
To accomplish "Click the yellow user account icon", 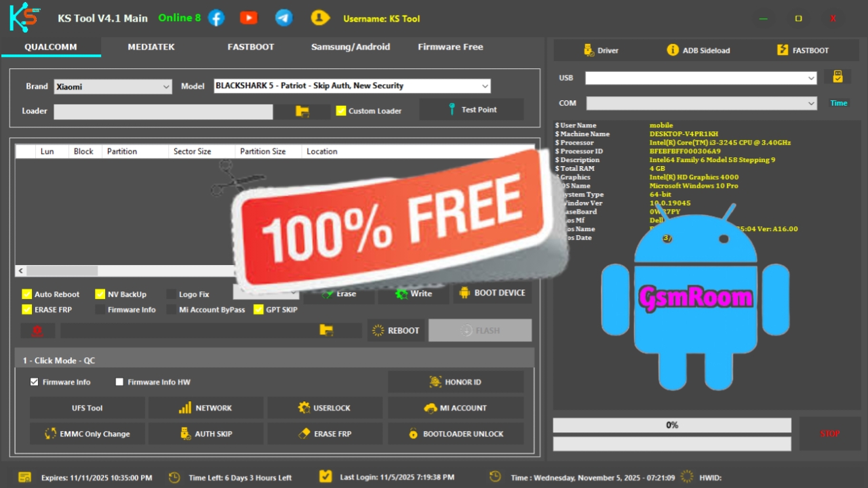I will (x=320, y=18).
